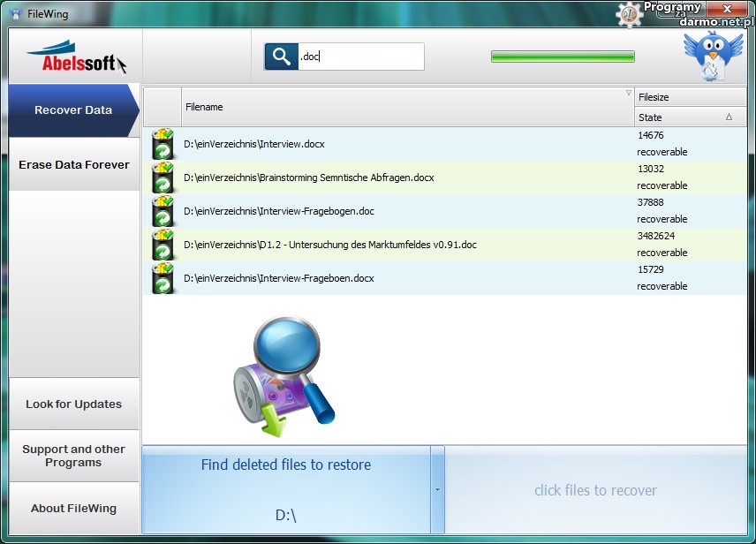Click the icon beside Interview-Frageboen.docx
756x544 pixels.
(x=163, y=278)
